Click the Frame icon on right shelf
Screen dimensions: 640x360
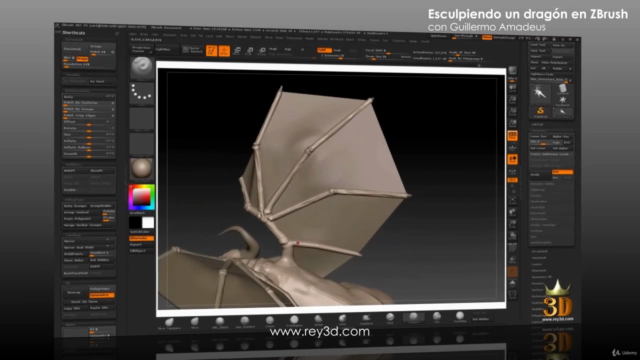(513, 200)
